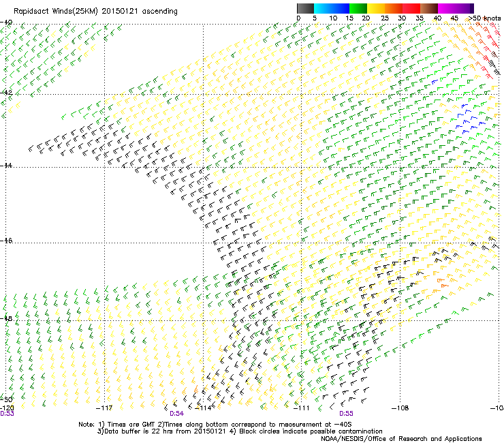
Task: Click the purple time label '0:54'
Action: coord(177,414)
